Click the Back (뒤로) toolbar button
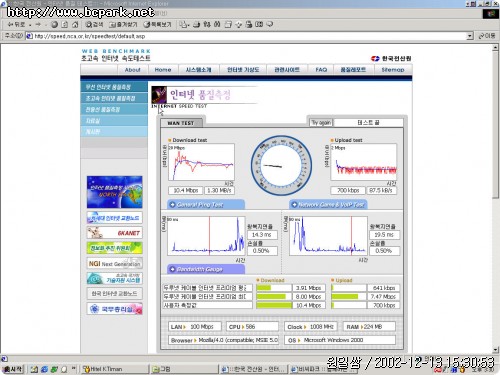This screenshot has height=375, width=500. [16, 24]
